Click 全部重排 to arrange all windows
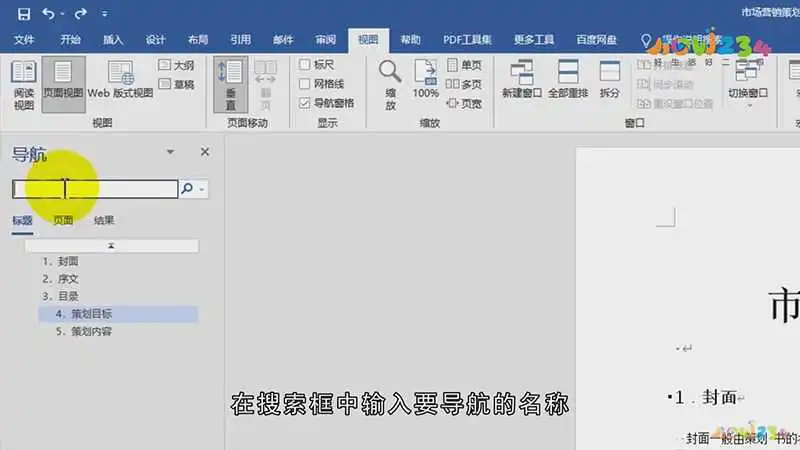800x450 pixels. point(569,80)
